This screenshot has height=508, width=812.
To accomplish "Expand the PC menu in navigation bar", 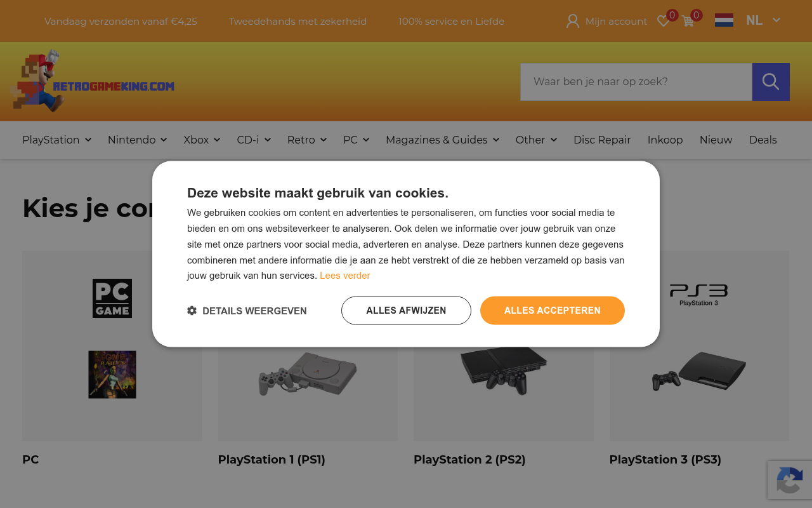I will point(356,140).
